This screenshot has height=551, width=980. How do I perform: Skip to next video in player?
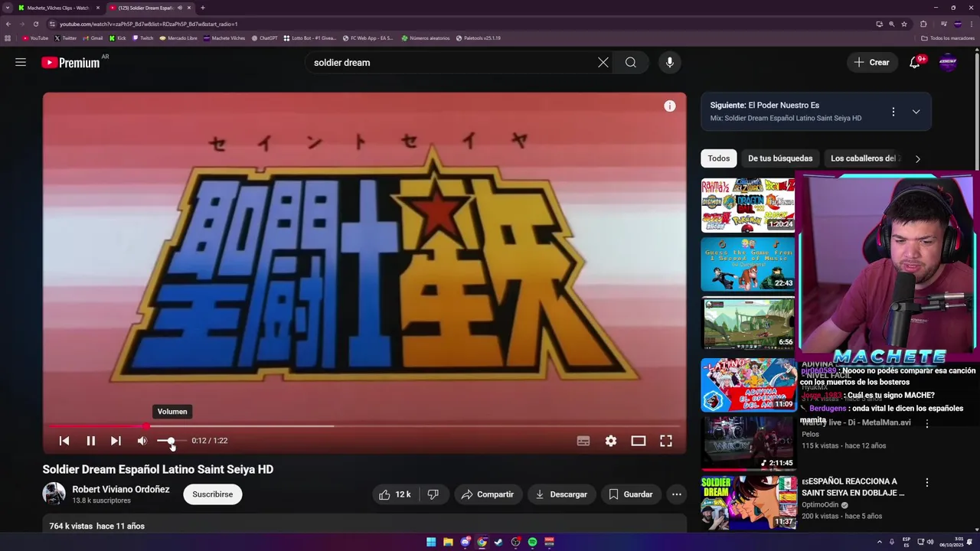116,441
